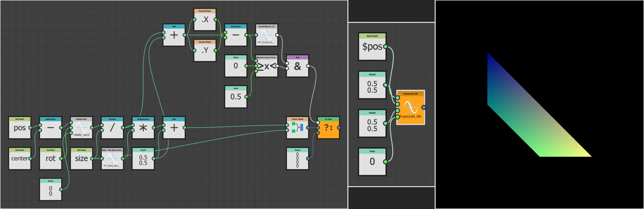Screen dimensions: 644x209
Task: Select the Get Float 'rot' node
Action: coord(51,158)
